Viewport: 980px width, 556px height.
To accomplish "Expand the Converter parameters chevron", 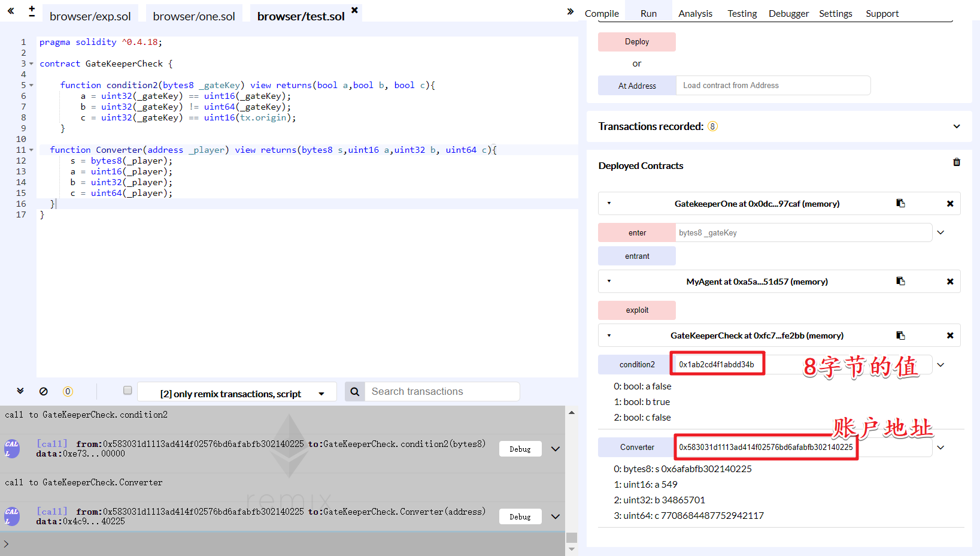I will [x=940, y=448].
